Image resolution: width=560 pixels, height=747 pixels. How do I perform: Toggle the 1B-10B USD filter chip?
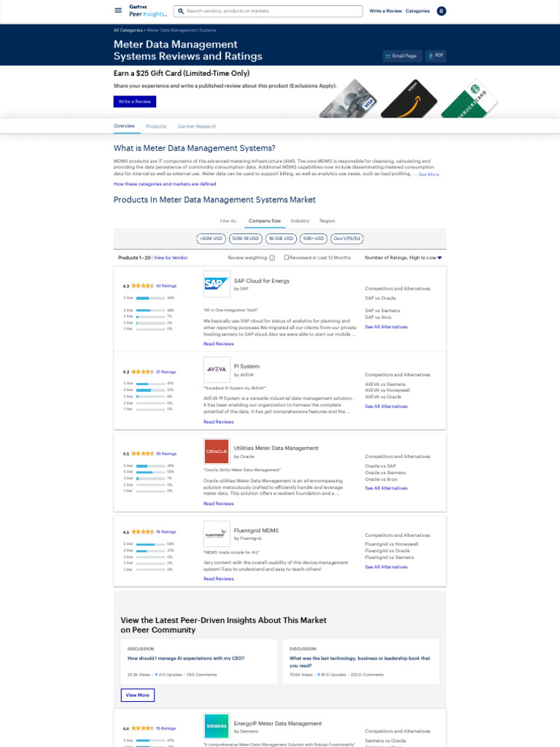[x=281, y=239]
